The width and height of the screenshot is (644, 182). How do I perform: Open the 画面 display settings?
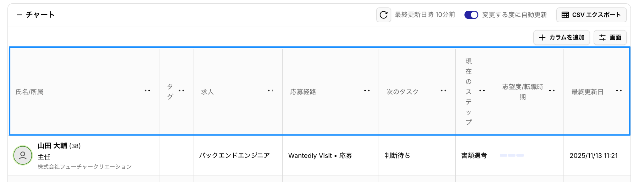pos(610,38)
